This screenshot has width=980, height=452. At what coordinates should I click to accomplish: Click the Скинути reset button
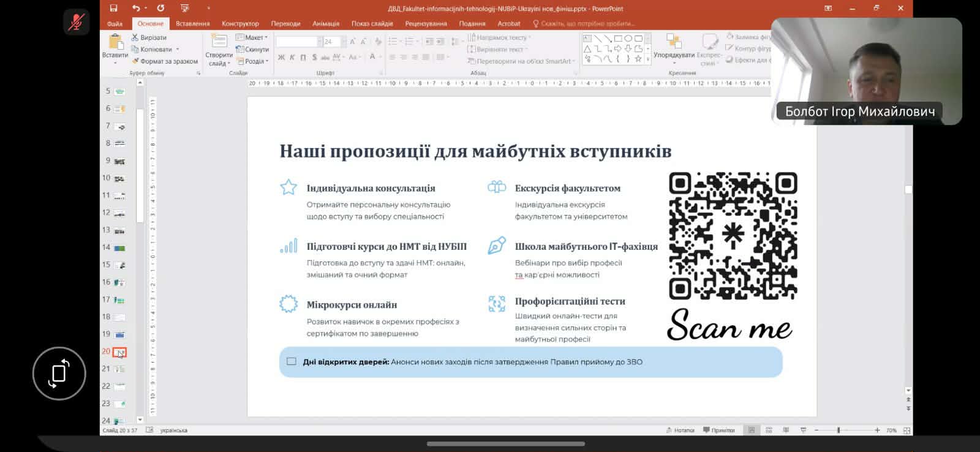point(252,49)
